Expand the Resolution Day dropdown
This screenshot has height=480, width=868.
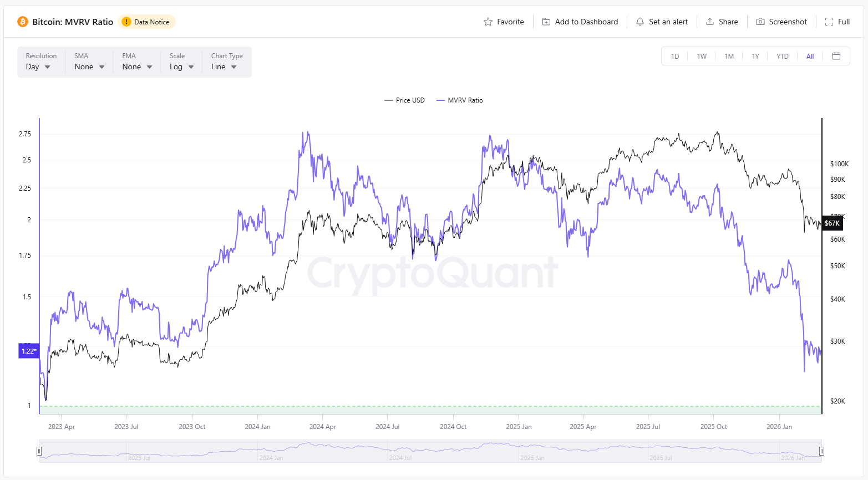tap(38, 67)
